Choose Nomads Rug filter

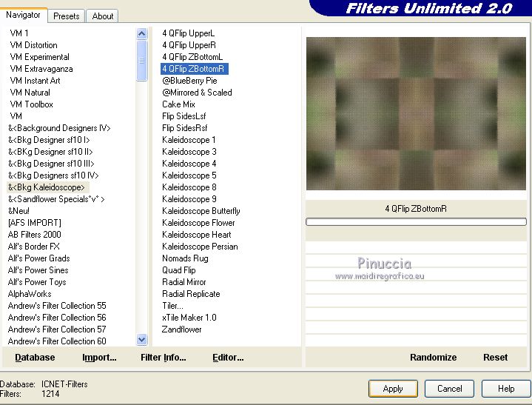tap(185, 258)
